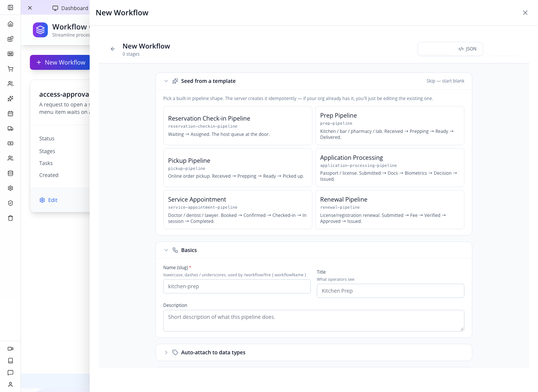Focus the Title input field
Viewport: 538px width, 392px height.
(390, 291)
